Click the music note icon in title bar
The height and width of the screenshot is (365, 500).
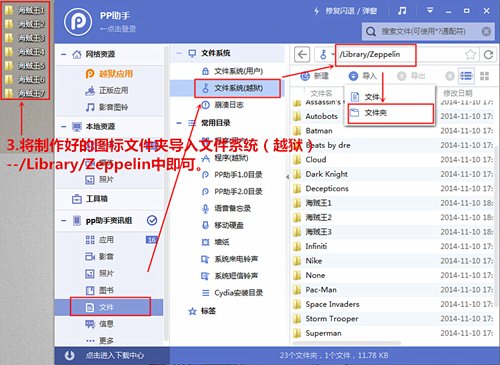point(402,11)
